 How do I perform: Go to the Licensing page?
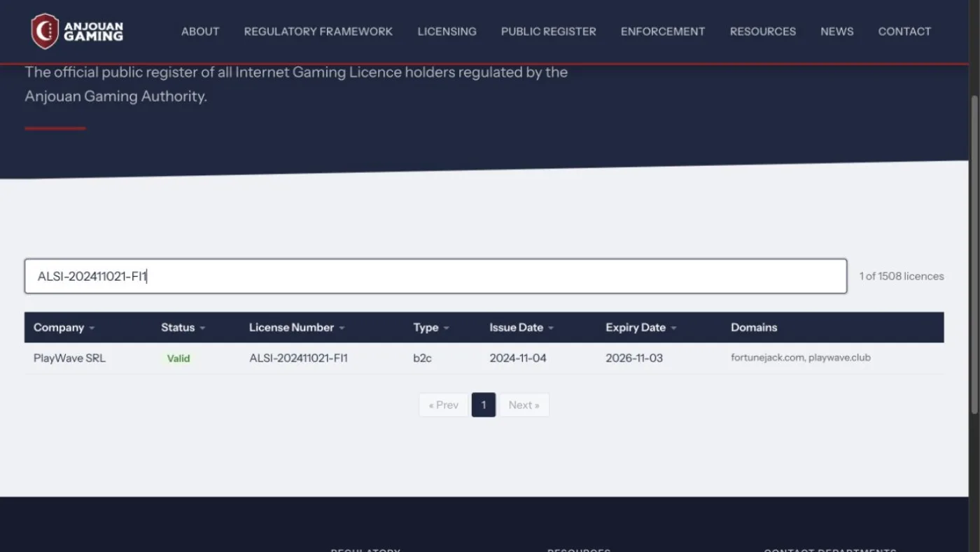click(x=447, y=32)
